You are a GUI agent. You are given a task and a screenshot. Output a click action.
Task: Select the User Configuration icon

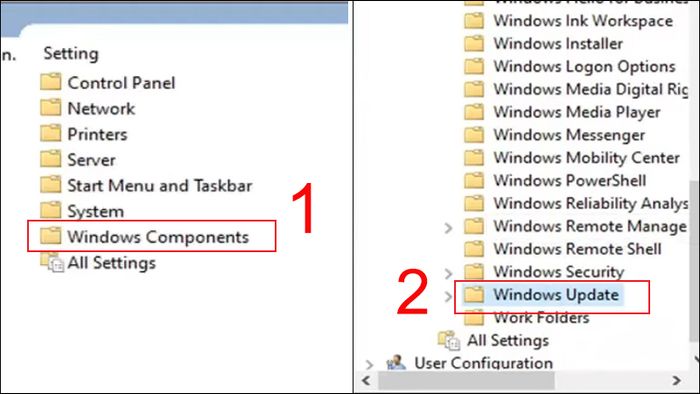(396, 362)
